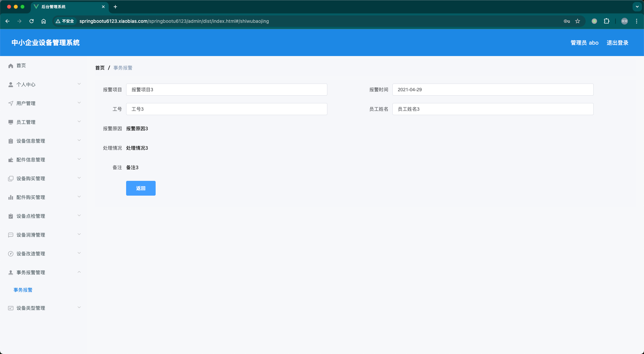Click the browser forward arrow
Screen dimensions: 644x354
[19, 21]
